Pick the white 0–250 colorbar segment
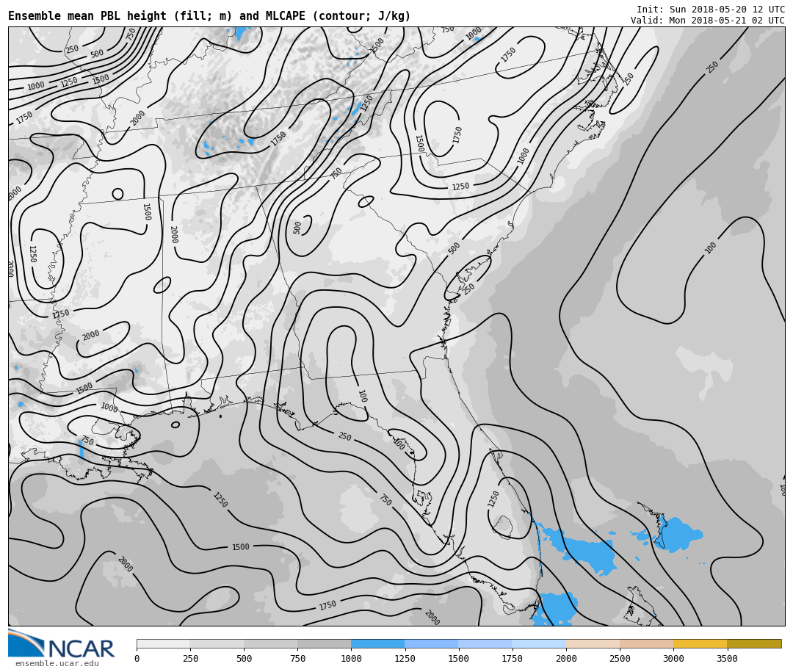This screenshot has height=672, width=793. [x=163, y=643]
